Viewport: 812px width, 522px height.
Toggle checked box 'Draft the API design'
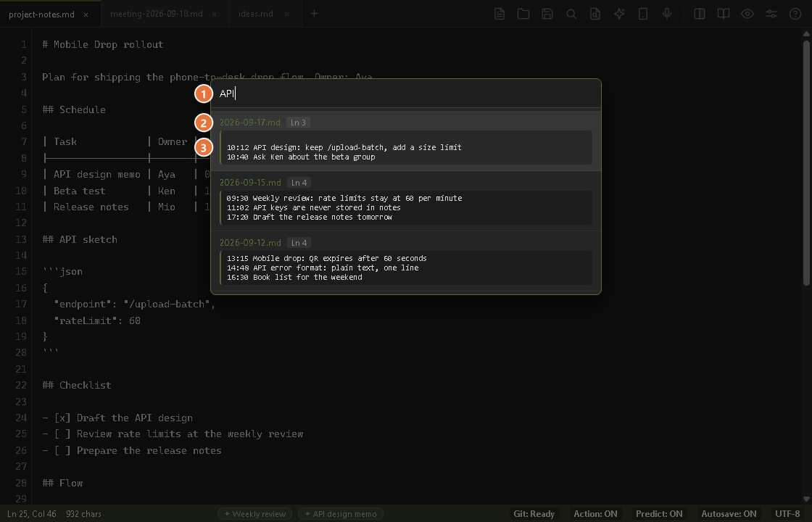point(62,418)
